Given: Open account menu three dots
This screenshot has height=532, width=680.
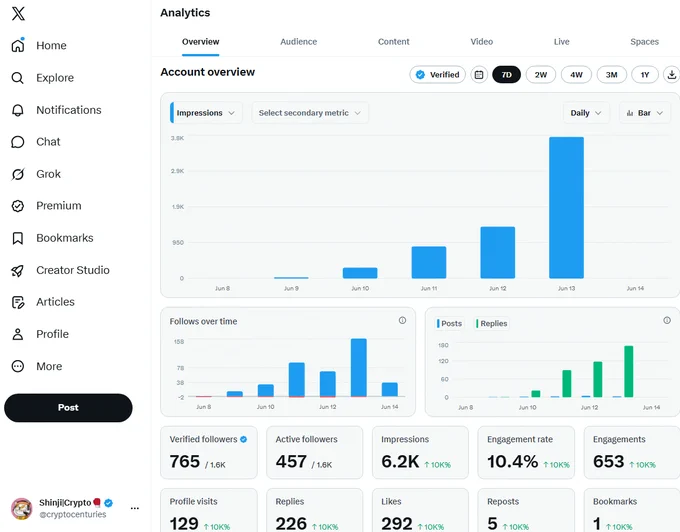Looking at the screenshot, I should [x=135, y=508].
